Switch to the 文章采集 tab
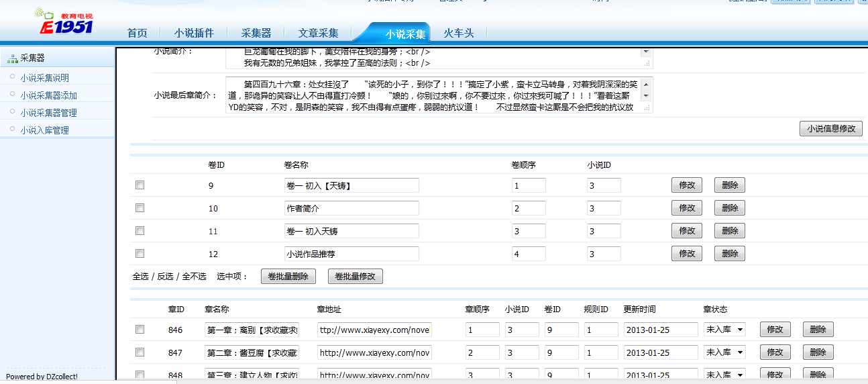 coord(318,33)
